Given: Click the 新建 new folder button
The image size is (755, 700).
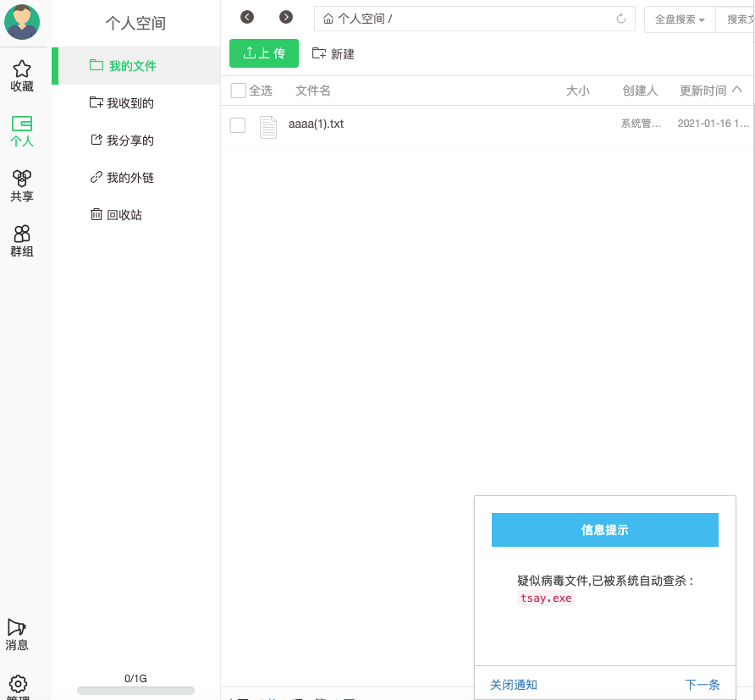Looking at the screenshot, I should pyautogui.click(x=333, y=54).
